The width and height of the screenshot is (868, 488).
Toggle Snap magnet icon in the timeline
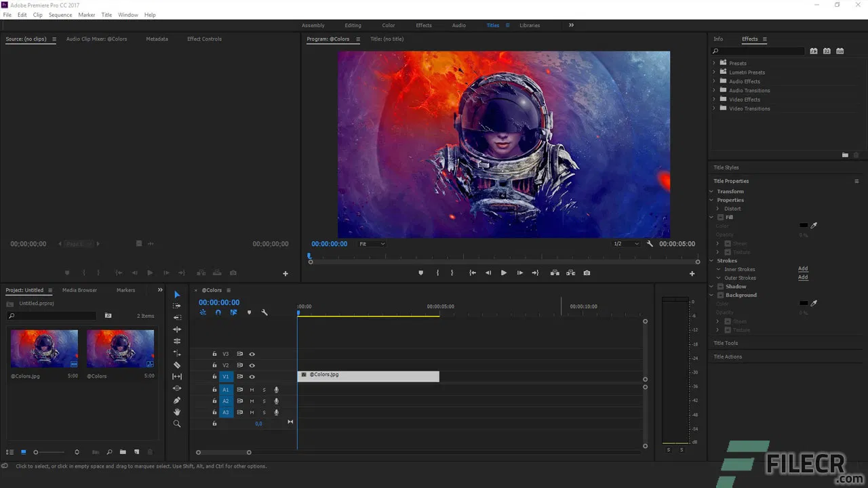[218, 312]
